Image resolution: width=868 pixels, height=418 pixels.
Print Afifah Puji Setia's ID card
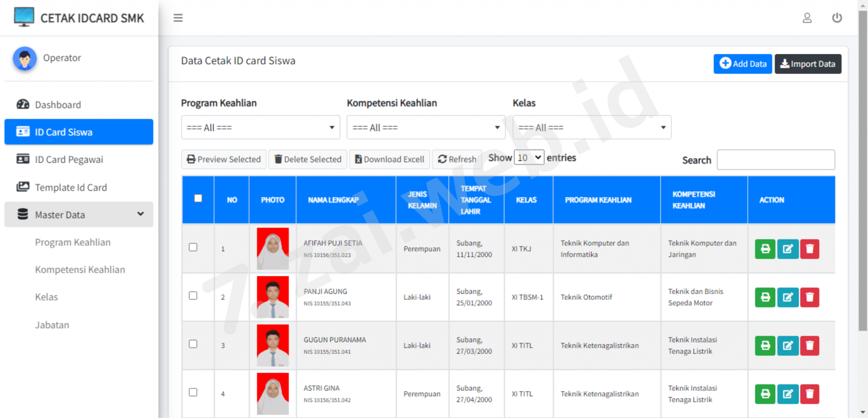(x=764, y=249)
